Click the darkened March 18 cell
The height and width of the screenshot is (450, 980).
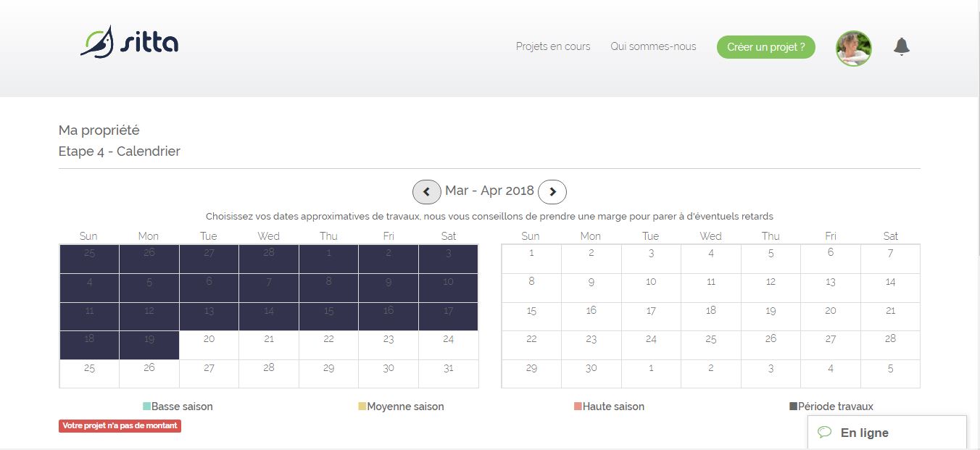point(89,346)
